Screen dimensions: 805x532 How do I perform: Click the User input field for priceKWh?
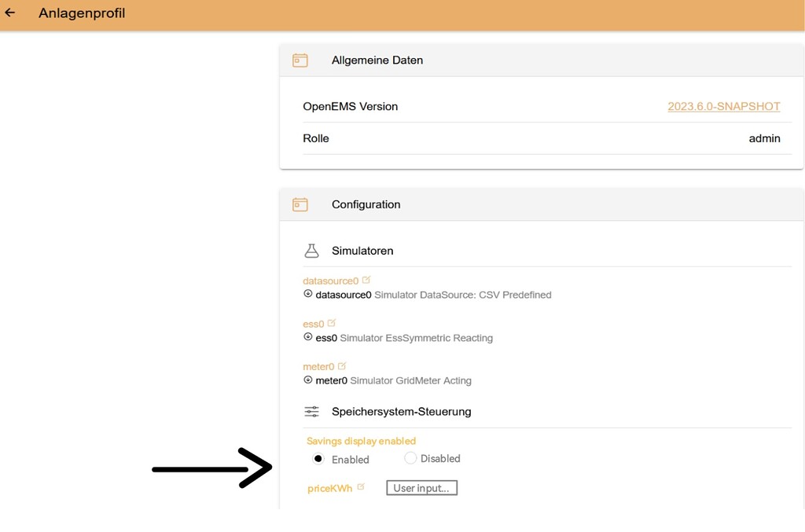coord(421,487)
